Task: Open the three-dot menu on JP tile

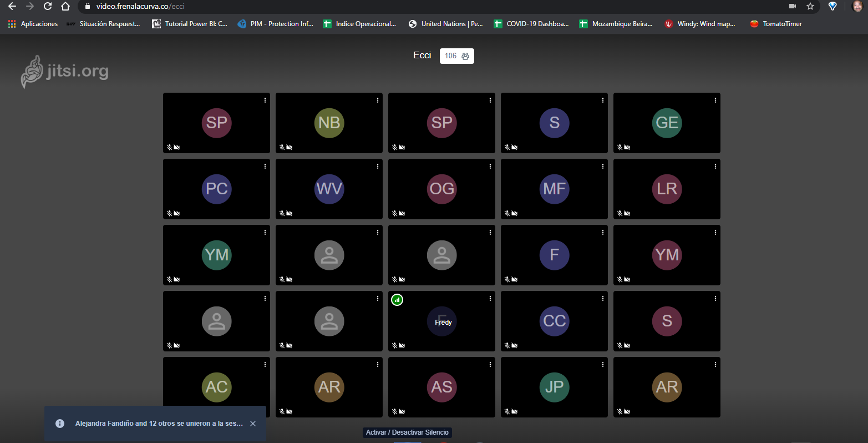Action: 603,365
